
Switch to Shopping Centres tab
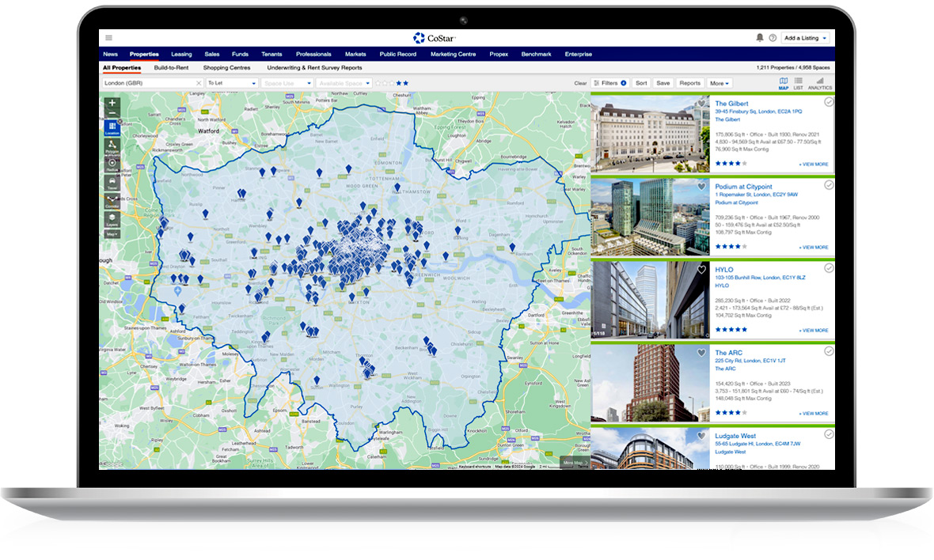coord(226,68)
